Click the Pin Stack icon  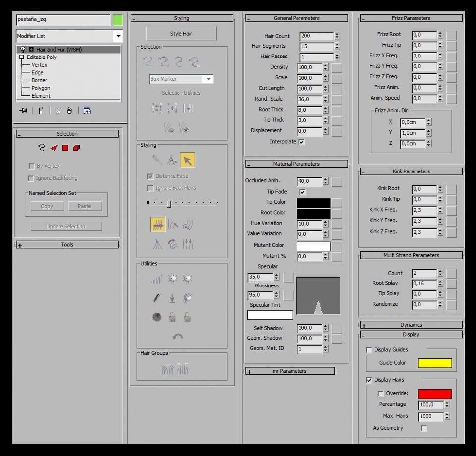[x=23, y=111]
